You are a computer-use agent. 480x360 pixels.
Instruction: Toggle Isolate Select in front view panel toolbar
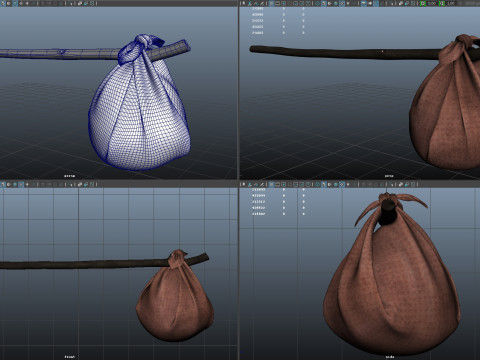[x=70, y=184]
